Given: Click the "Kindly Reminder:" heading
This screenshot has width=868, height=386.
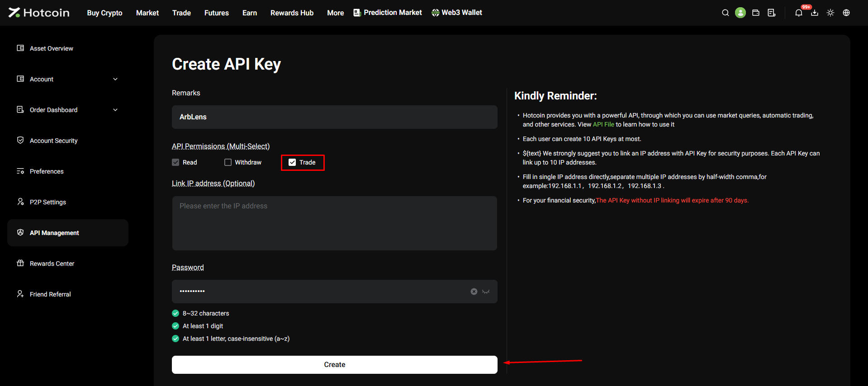Looking at the screenshot, I should point(555,96).
